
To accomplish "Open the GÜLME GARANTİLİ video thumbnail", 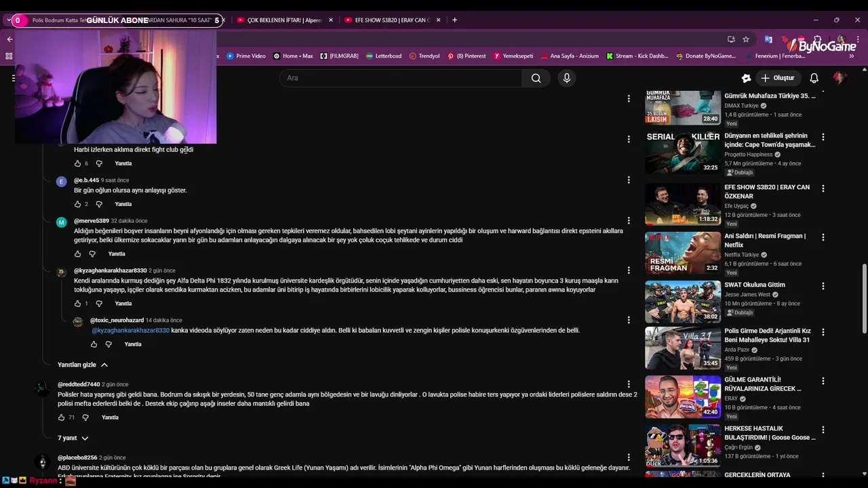I will (x=683, y=396).
